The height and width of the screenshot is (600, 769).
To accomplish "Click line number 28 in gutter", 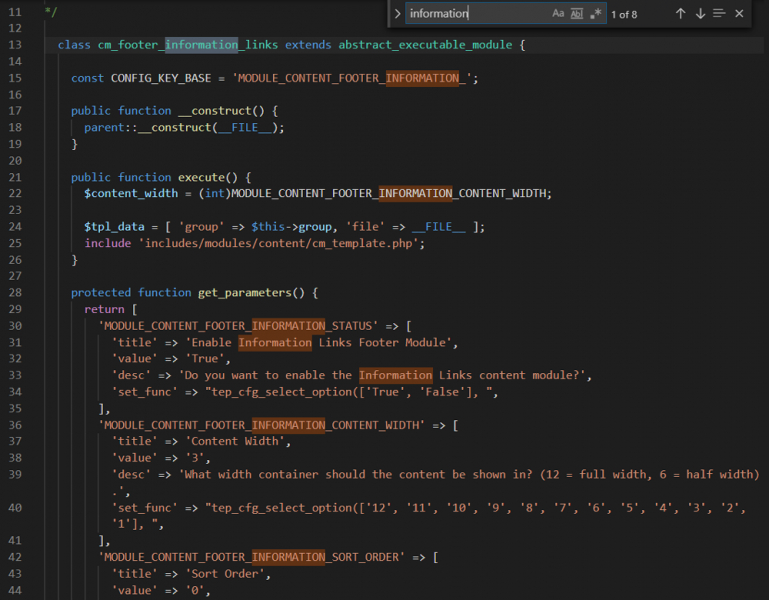I will pos(15,292).
